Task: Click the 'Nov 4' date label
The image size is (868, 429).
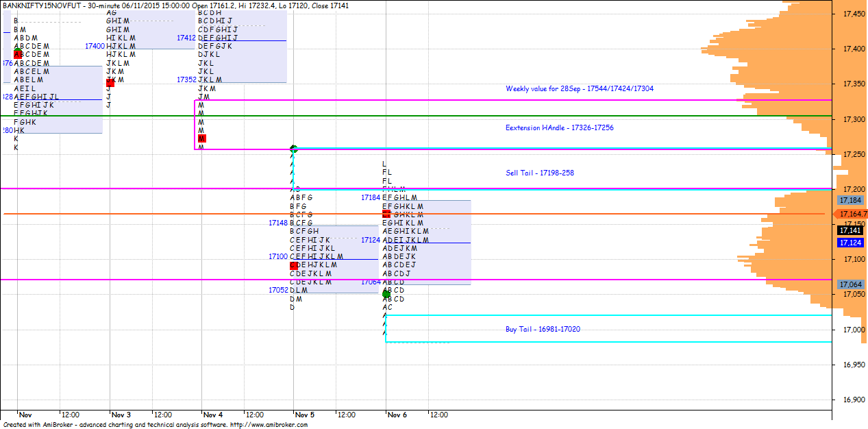Action: 213,415
